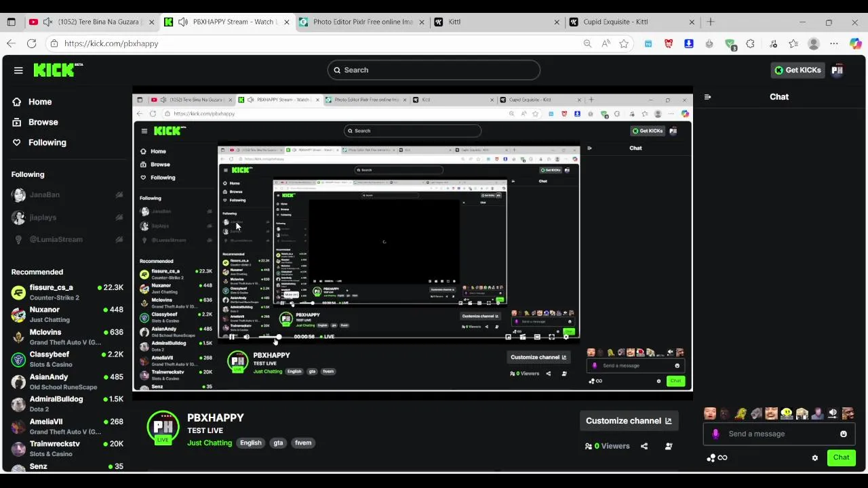Open browser tab actions menu
Viewport: 868px width, 488px height.
tap(11, 22)
